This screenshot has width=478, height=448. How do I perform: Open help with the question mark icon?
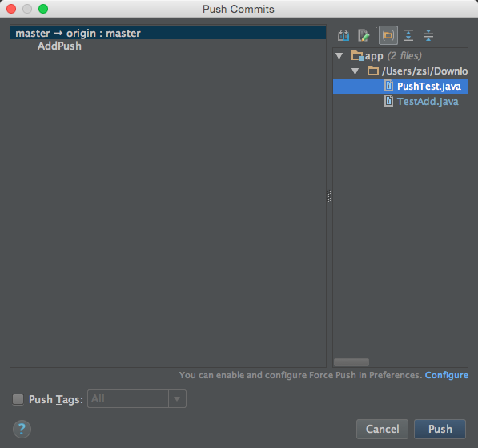click(x=22, y=429)
